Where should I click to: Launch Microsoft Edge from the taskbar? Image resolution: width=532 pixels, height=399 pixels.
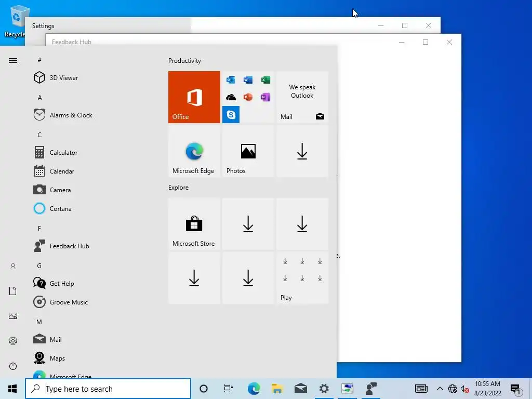point(254,389)
